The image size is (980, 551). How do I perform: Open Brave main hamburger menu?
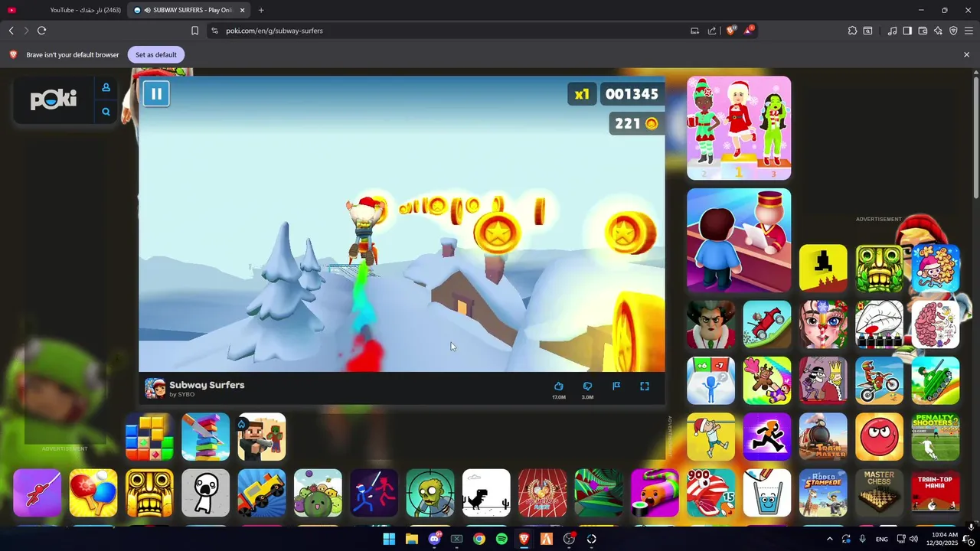tap(969, 31)
